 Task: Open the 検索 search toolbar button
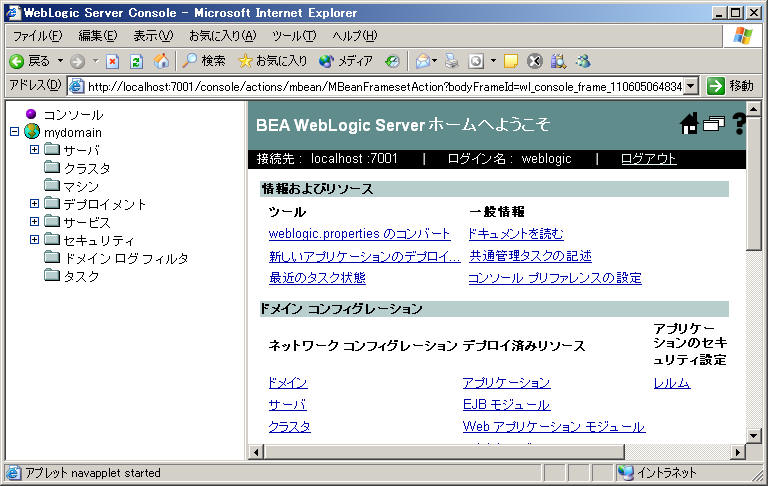pyautogui.click(x=204, y=61)
